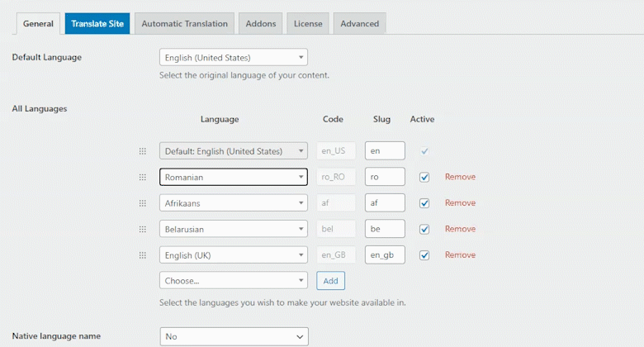Open the Default: English (United States) row dropdown
Screen dimensions: 644x347
pos(234,151)
